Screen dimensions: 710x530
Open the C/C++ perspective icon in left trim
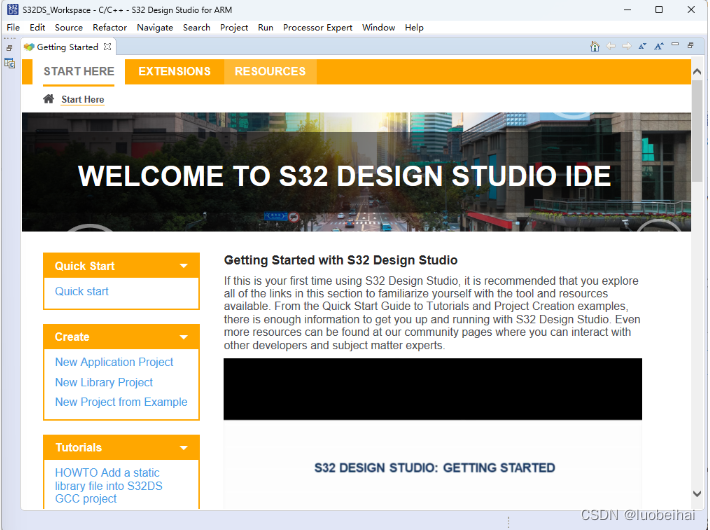click(10, 63)
